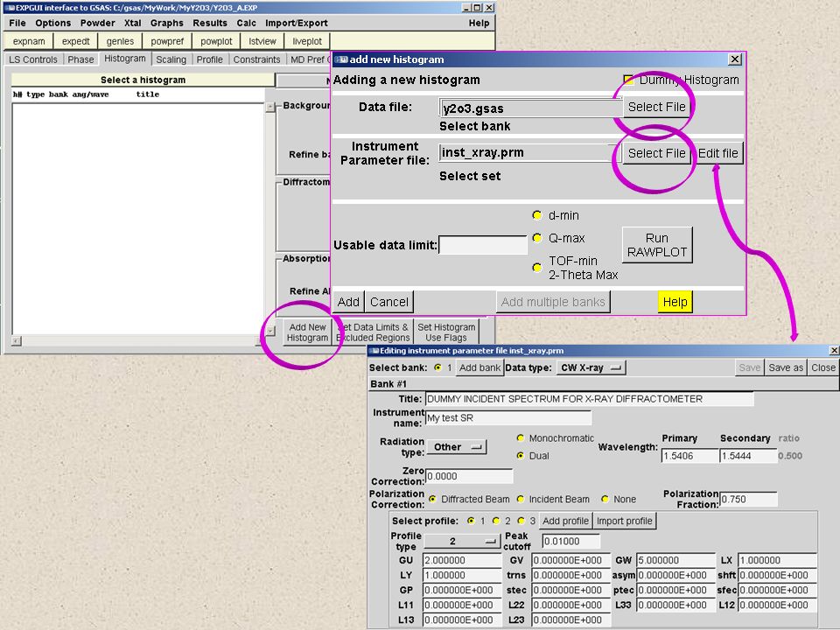840x630 pixels.
Task: Select None for polarization correction
Action: 605,500
